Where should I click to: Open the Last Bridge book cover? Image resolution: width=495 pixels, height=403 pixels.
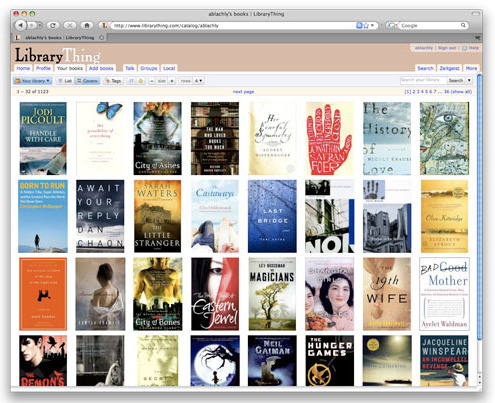[272, 216]
